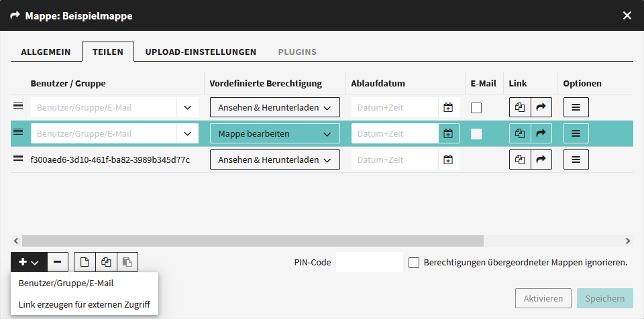Expand the Benutzer/Gruppe dropdown arrow in highlighted row
Viewport: 644px width, 319px height.
[x=188, y=133]
